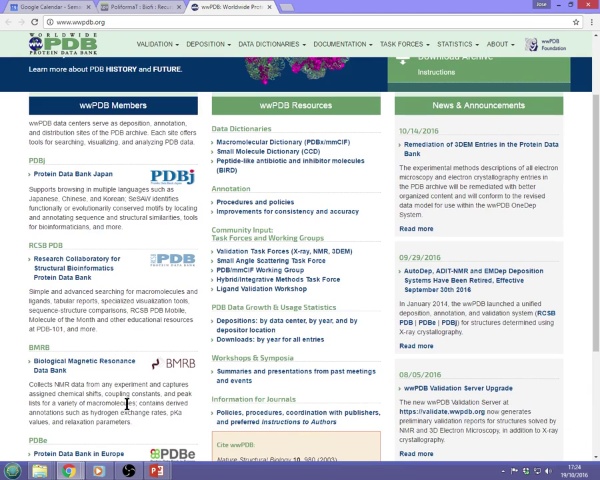Click the Windows Start button
600x480 pixels.
pos(12,470)
